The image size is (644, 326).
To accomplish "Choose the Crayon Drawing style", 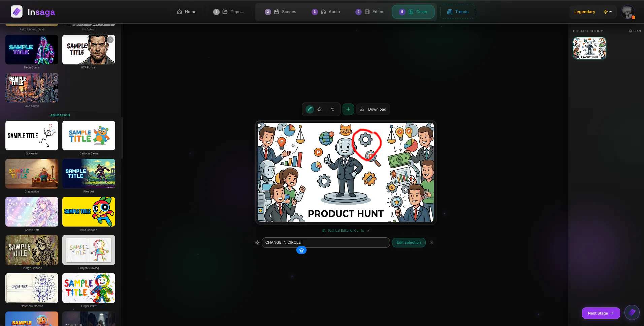I will point(89,250).
